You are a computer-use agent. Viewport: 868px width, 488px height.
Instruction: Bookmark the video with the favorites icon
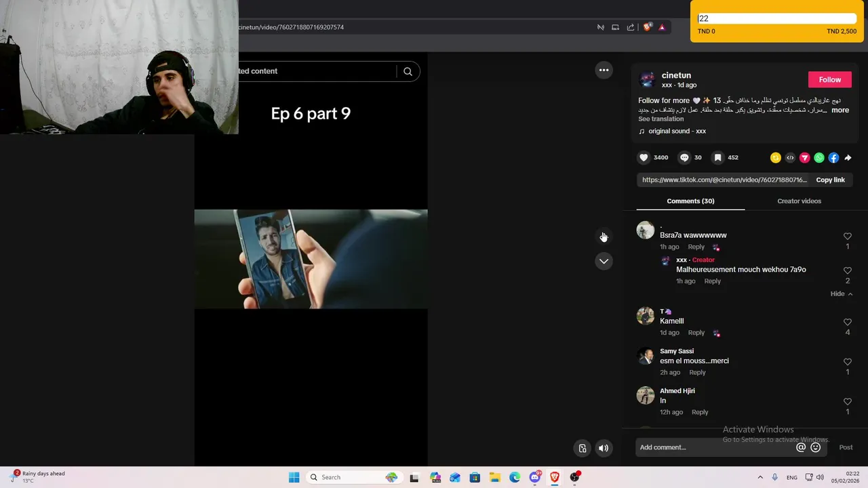[717, 157]
